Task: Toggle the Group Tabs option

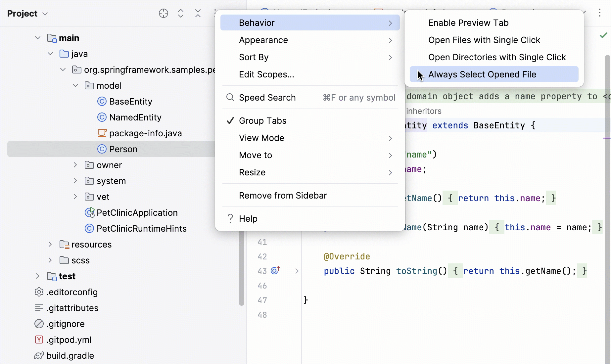Action: click(262, 121)
